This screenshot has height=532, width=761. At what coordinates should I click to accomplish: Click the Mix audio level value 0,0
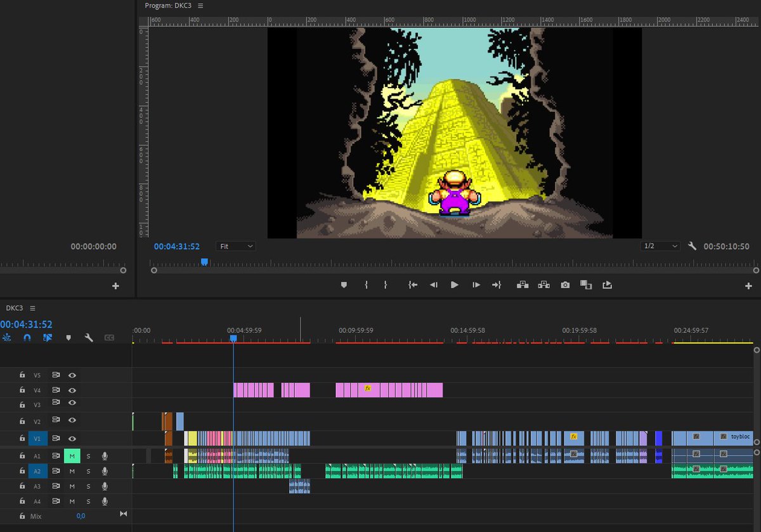81,516
